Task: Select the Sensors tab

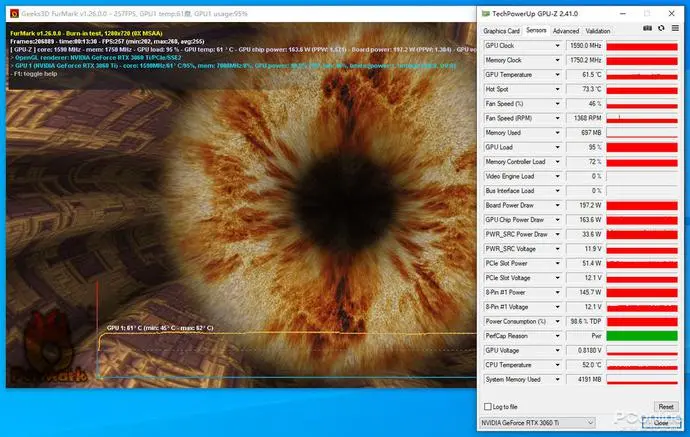Action: click(x=536, y=30)
